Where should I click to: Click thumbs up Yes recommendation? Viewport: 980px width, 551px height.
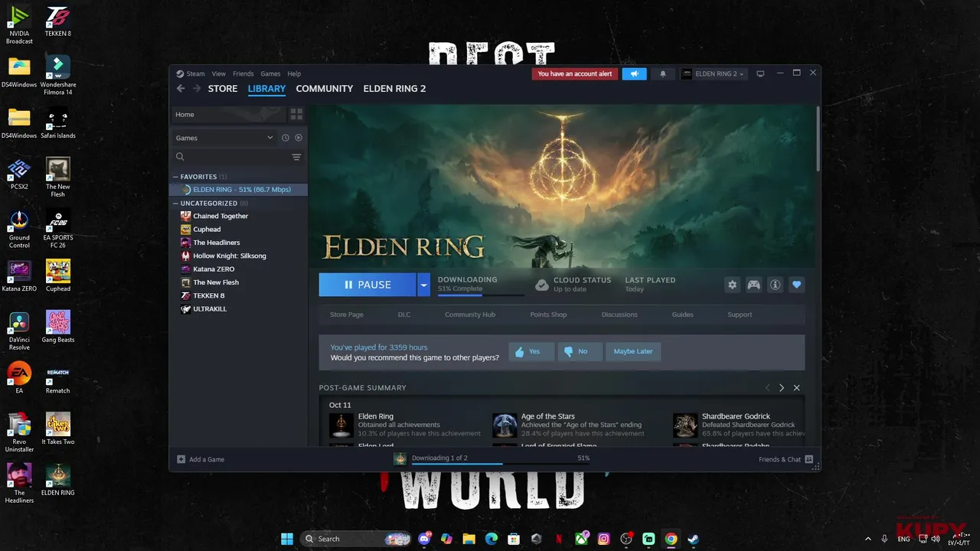tap(531, 352)
